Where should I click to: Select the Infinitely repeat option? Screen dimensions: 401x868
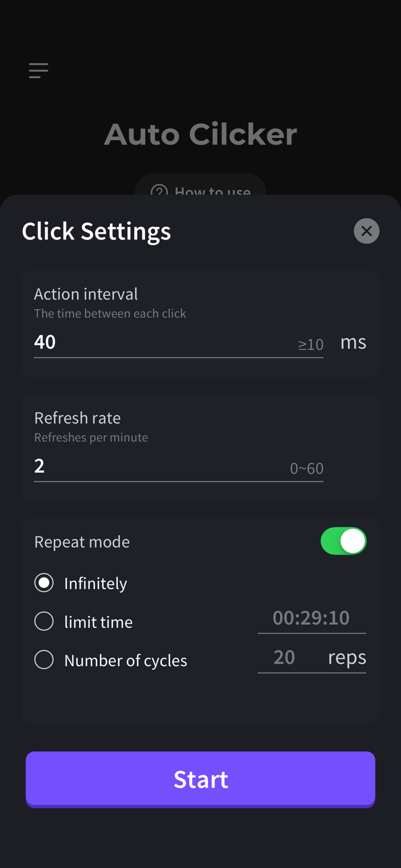tap(44, 583)
